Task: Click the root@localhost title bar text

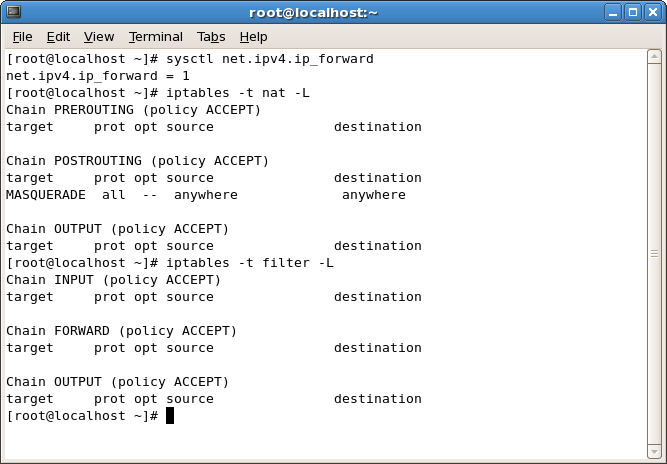Action: [314, 13]
